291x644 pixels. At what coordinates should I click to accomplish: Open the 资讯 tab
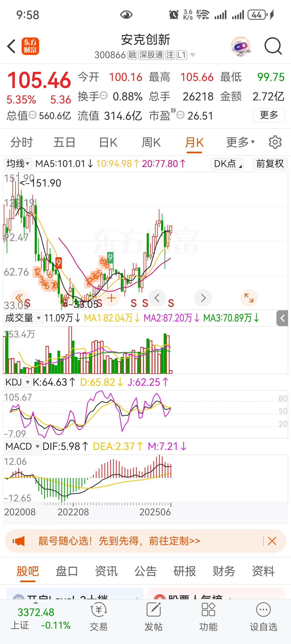pyautogui.click(x=106, y=571)
